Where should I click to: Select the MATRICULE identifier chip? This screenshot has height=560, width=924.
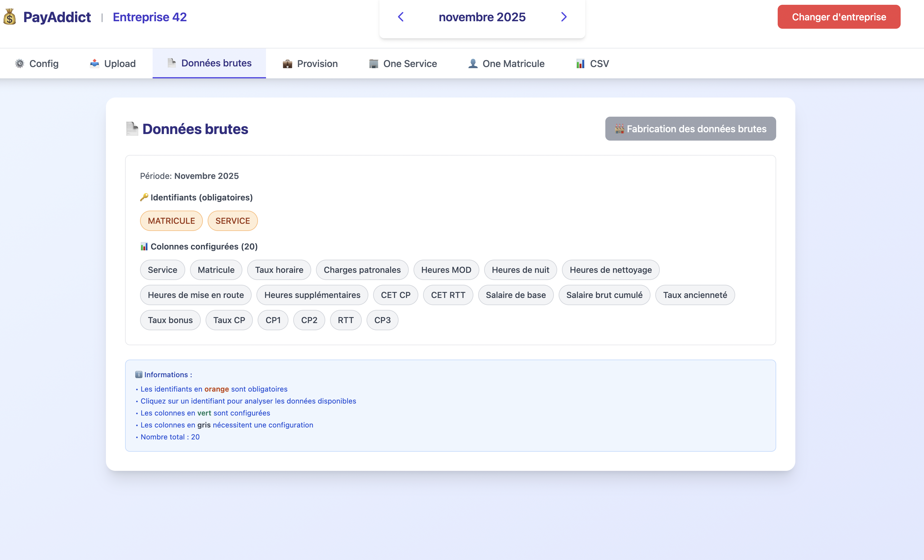(171, 221)
